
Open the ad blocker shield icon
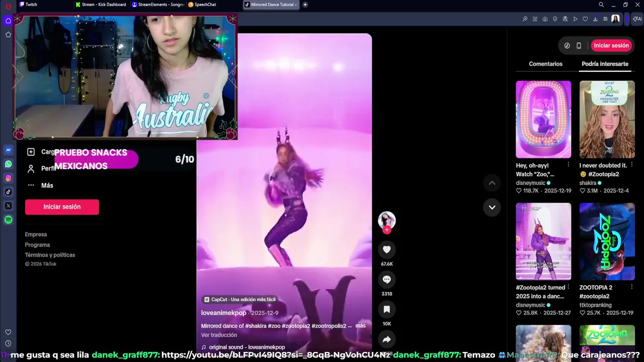coord(555,19)
